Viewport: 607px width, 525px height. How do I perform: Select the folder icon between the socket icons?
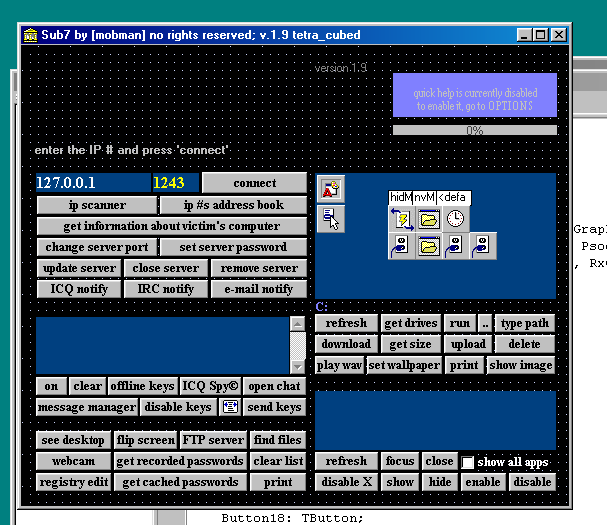[429, 246]
